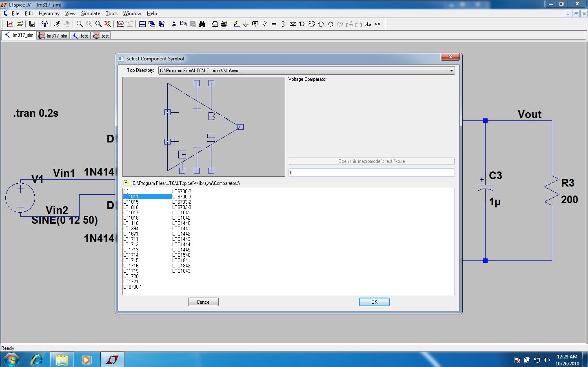Click the New Schematic toolbar icon
The height and width of the screenshot is (367, 588).
coord(10,24)
